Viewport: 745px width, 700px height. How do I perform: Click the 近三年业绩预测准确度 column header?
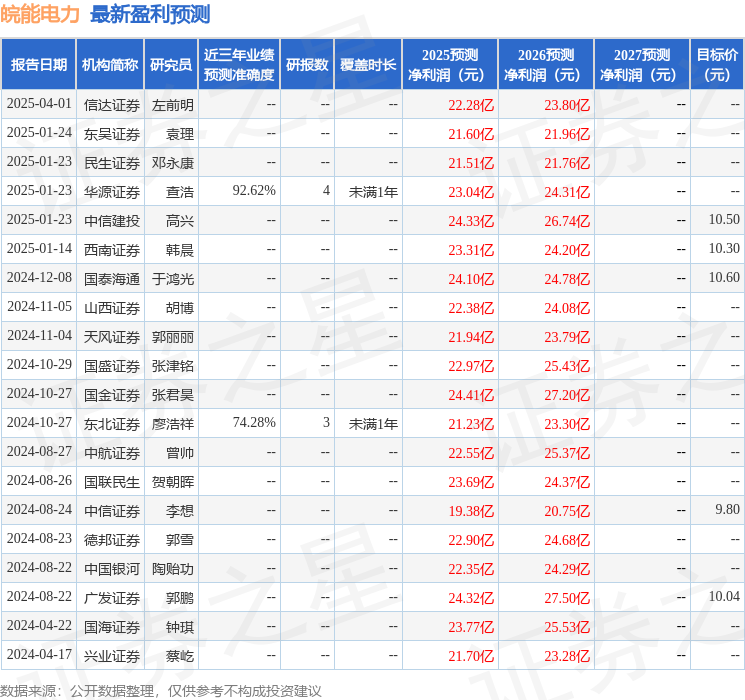tap(239, 65)
